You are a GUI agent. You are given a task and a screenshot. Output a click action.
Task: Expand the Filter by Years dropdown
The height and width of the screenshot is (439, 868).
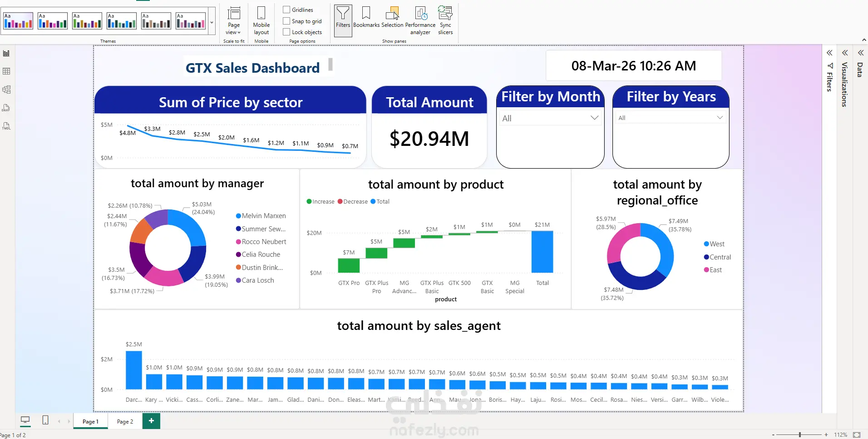coord(671,118)
